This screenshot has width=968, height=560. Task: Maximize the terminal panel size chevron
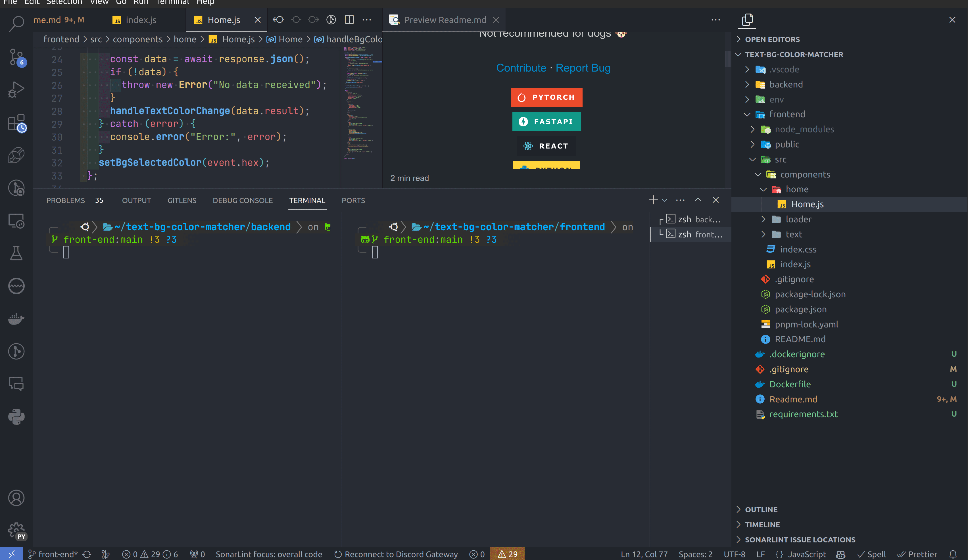tap(698, 200)
